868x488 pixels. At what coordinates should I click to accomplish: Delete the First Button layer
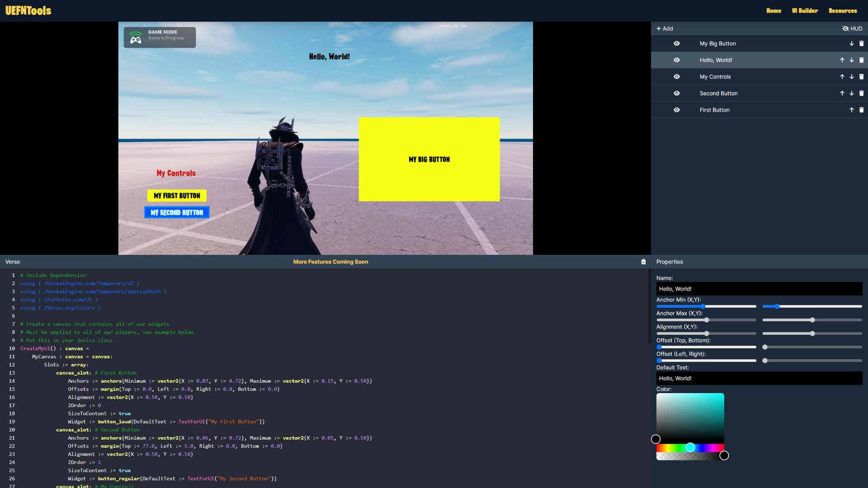[861, 110]
